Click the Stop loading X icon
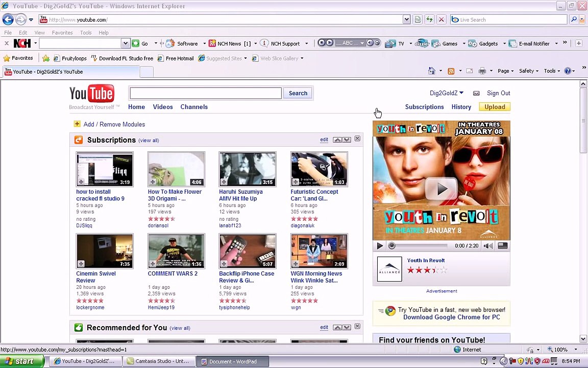 (442, 19)
